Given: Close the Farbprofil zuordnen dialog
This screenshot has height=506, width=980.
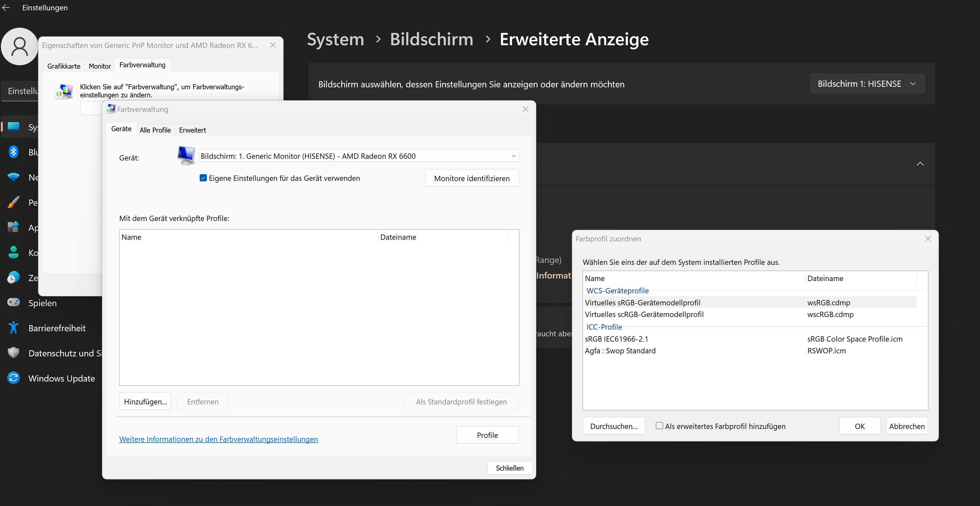Looking at the screenshot, I should 928,238.
